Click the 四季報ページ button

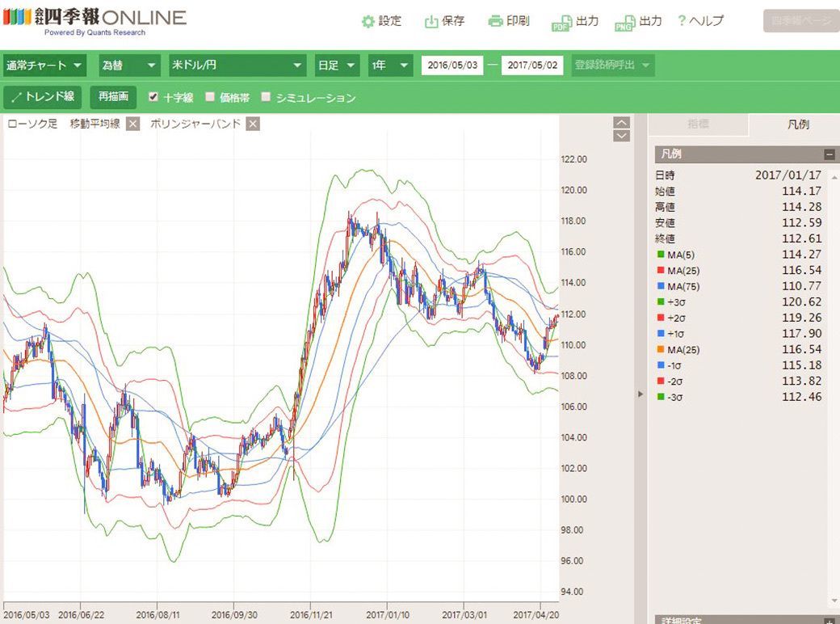coord(801,21)
